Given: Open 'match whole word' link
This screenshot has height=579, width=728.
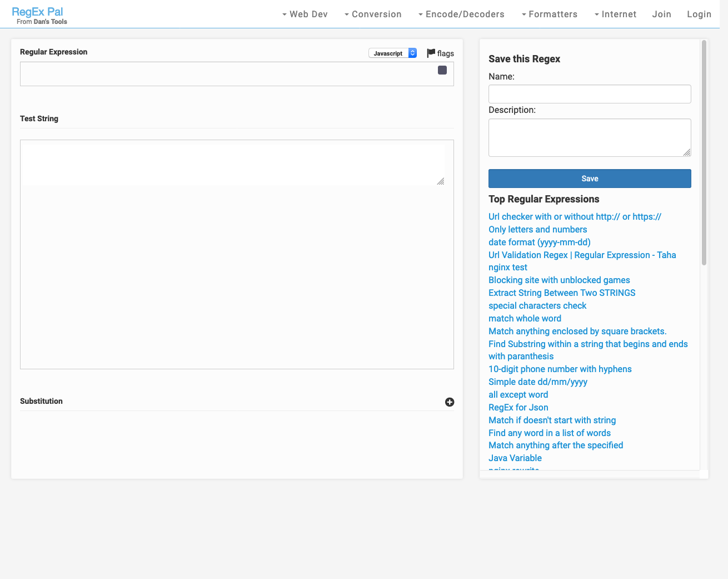Looking at the screenshot, I should click(x=525, y=319).
